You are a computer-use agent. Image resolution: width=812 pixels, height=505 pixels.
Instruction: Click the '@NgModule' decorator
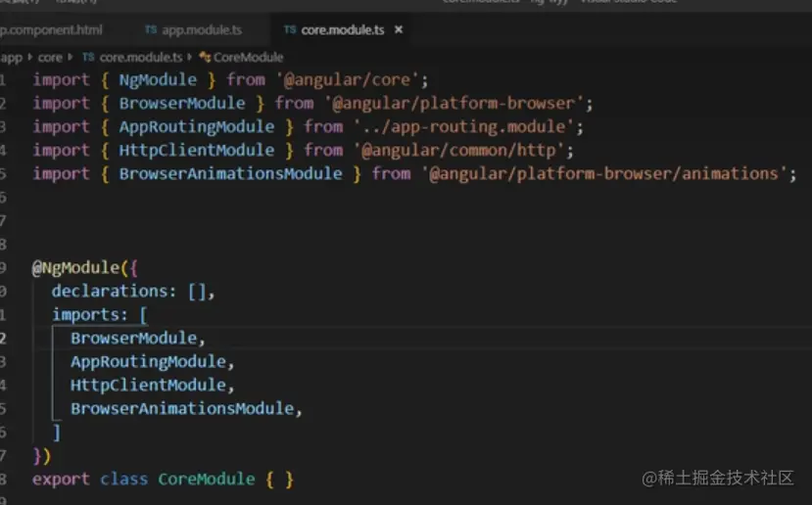pyautogui.click(x=75, y=267)
